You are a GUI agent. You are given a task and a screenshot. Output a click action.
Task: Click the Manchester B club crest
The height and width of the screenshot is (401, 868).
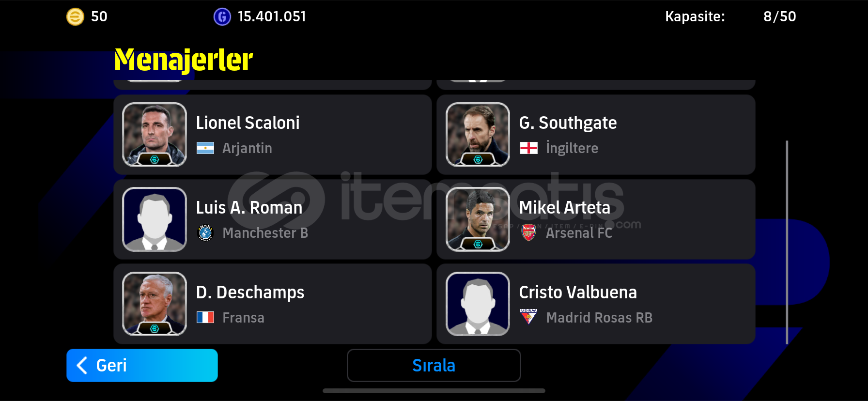[205, 233]
